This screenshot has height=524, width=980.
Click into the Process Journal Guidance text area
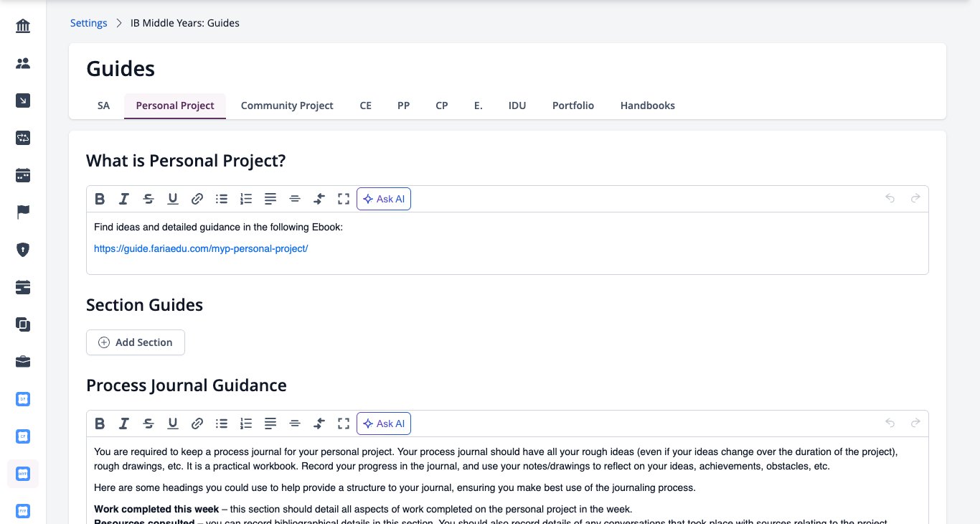pos(507,480)
